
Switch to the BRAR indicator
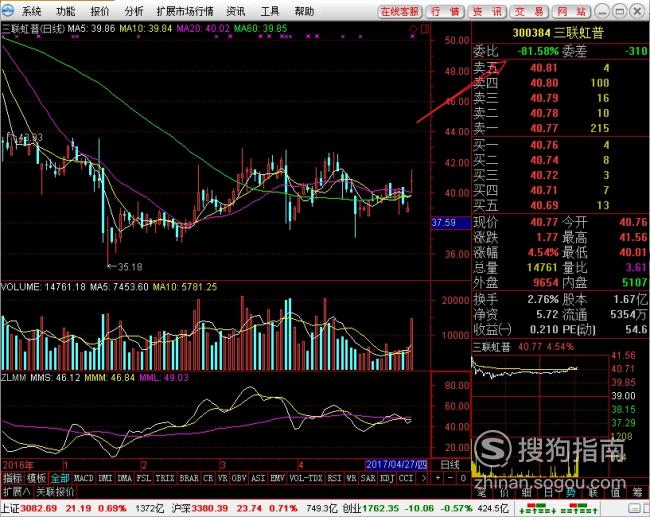tap(189, 478)
